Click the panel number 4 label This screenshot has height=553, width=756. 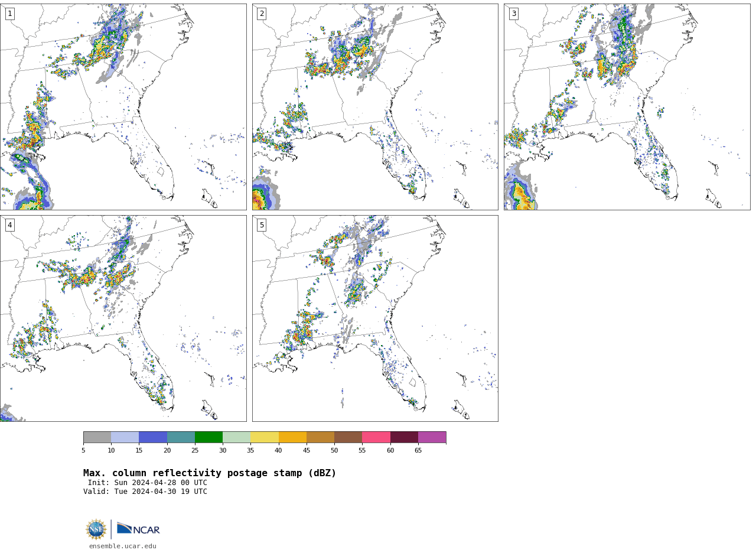pyautogui.click(x=9, y=225)
